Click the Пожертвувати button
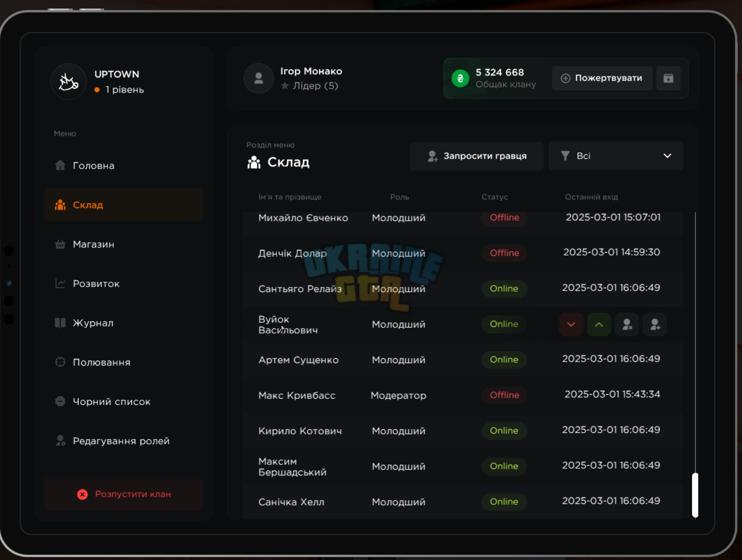The image size is (742, 560). 602,78
